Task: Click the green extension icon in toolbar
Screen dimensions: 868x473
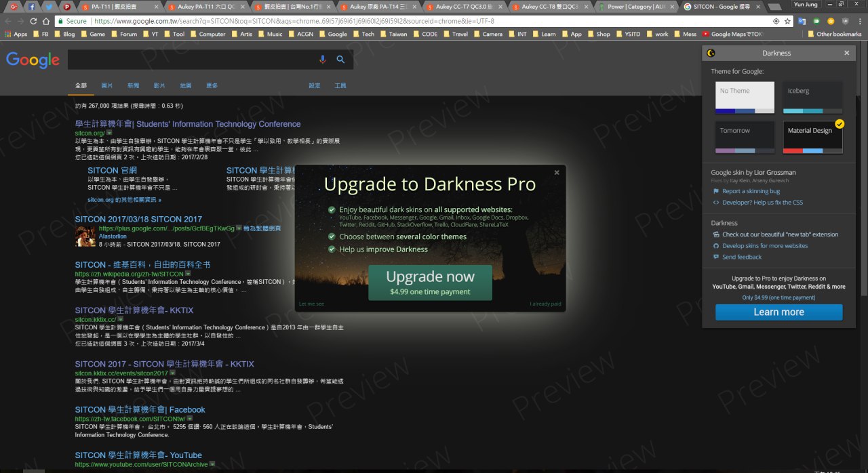Action: tap(816, 21)
